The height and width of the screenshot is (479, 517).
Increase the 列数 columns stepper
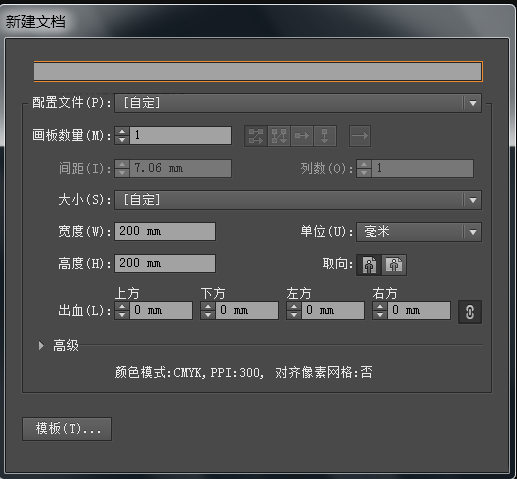[x=364, y=164]
